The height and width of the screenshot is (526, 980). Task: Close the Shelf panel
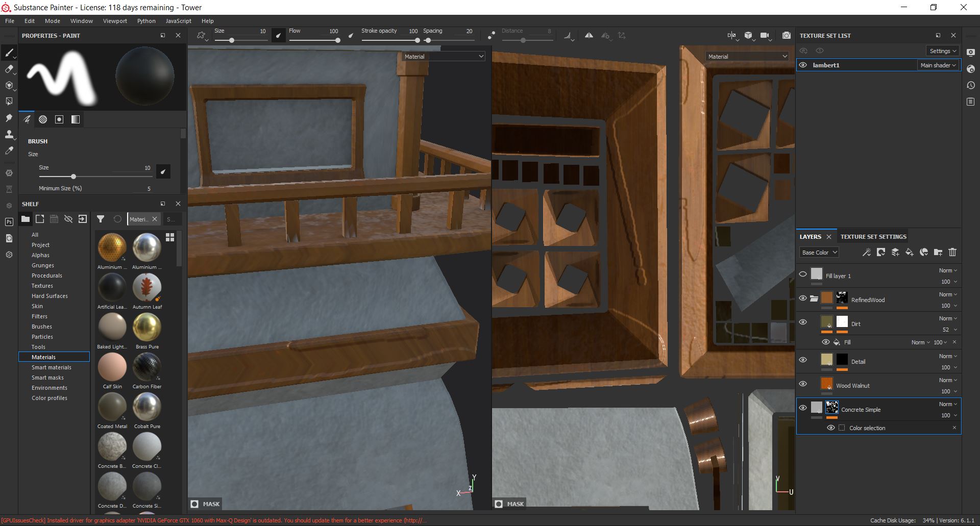point(178,204)
